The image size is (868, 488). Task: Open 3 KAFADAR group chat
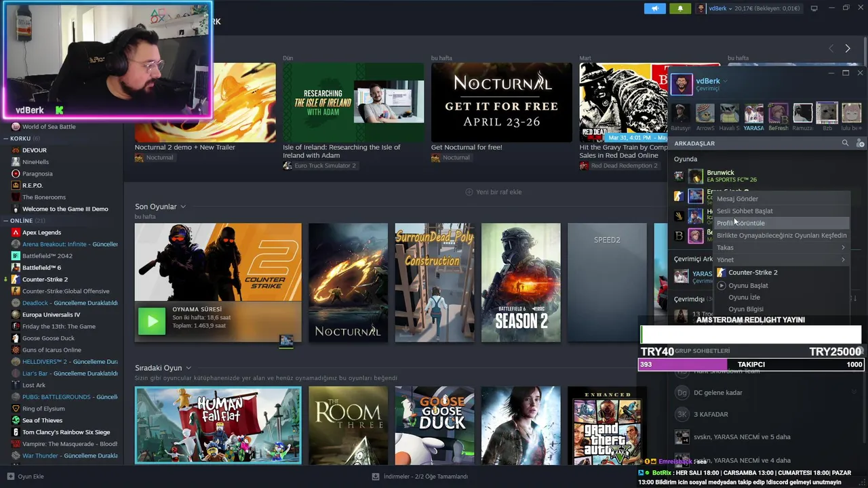pyautogui.click(x=711, y=414)
